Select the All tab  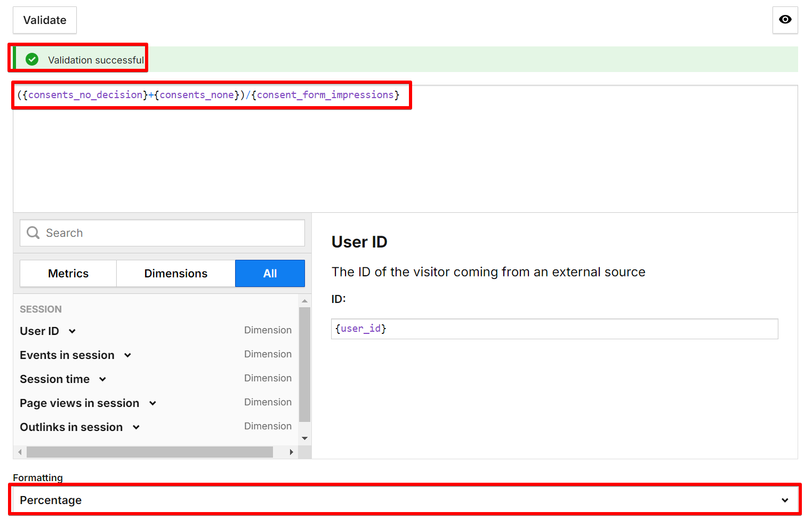point(270,273)
